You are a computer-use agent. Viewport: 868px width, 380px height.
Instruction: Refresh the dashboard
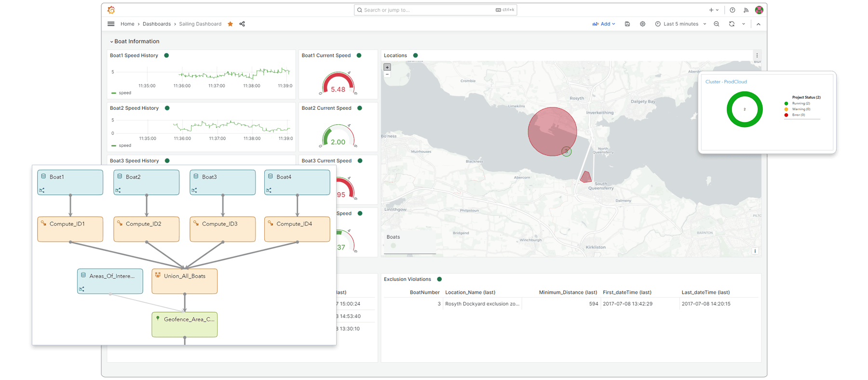(732, 24)
